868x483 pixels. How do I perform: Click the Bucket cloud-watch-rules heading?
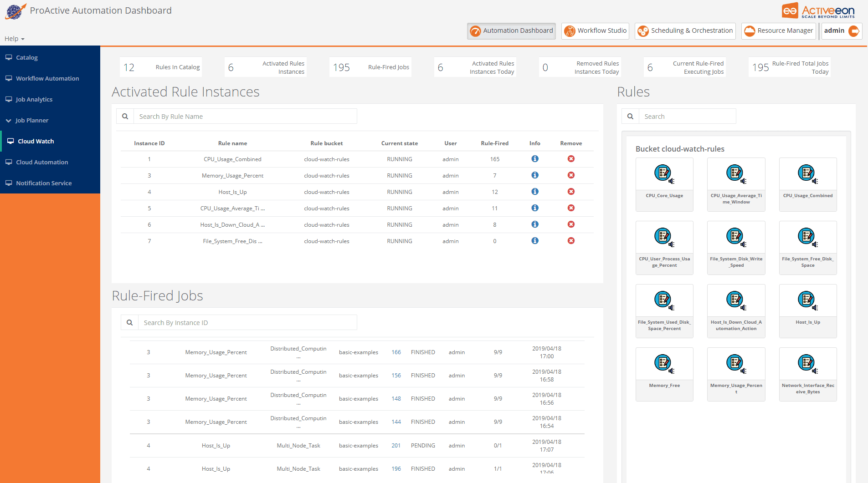[680, 149]
